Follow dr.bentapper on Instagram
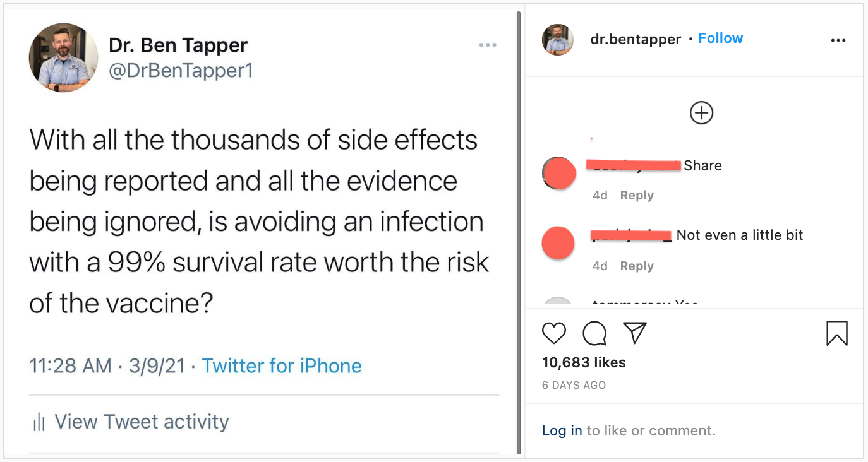The image size is (868, 462). pos(720,38)
